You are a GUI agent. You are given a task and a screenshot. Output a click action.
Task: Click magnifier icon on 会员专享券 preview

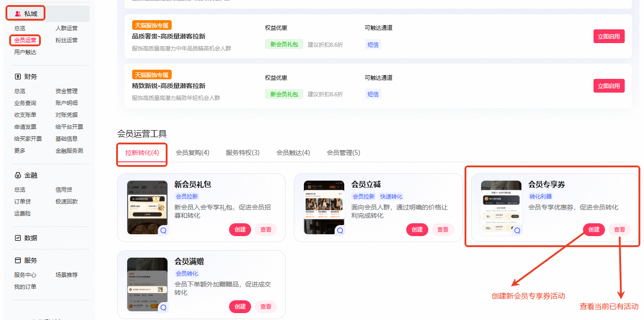[517, 231]
